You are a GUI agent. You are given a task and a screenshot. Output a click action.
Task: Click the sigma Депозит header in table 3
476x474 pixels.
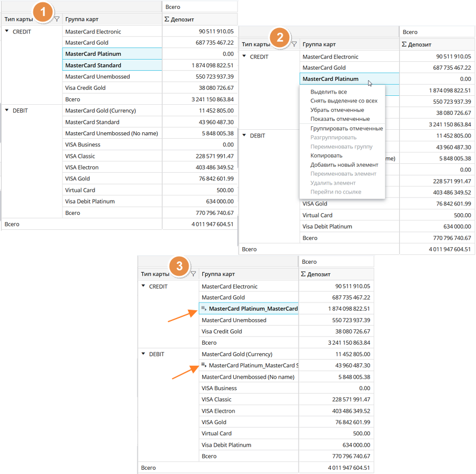click(336, 275)
